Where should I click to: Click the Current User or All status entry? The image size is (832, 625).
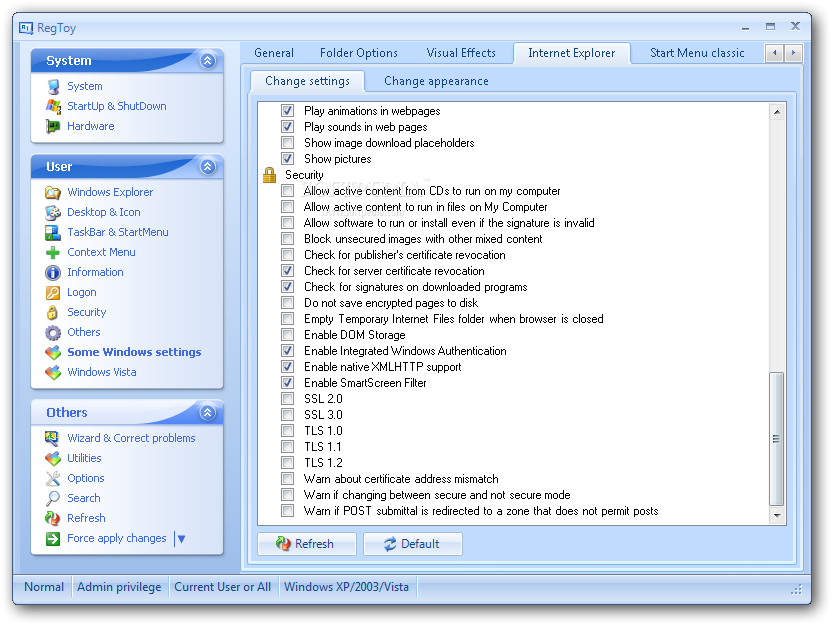point(222,587)
